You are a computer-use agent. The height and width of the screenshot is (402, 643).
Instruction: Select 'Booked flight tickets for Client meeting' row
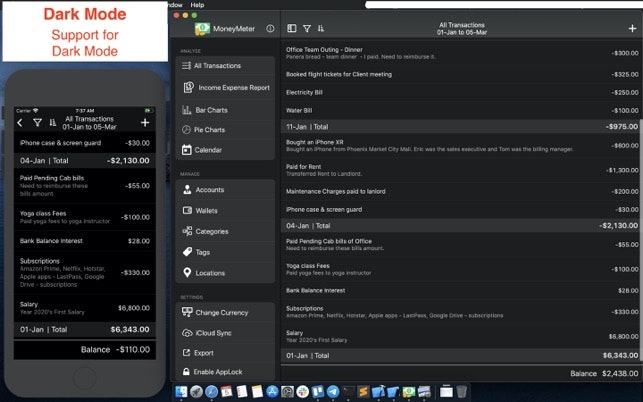click(x=462, y=74)
